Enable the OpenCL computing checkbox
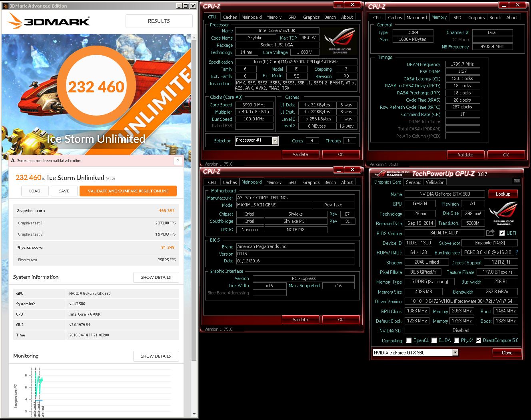 coord(409,340)
